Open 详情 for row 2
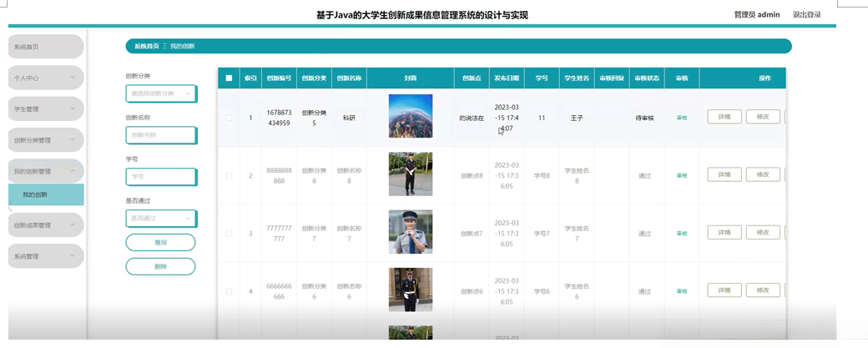The image size is (868, 348). coord(724,174)
